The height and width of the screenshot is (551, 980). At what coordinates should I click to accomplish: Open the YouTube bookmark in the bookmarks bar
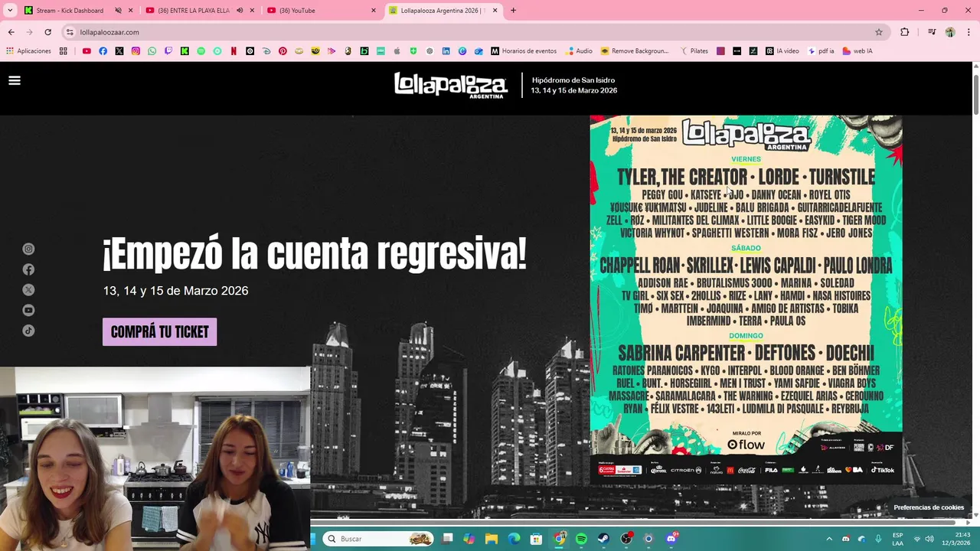coord(87,51)
